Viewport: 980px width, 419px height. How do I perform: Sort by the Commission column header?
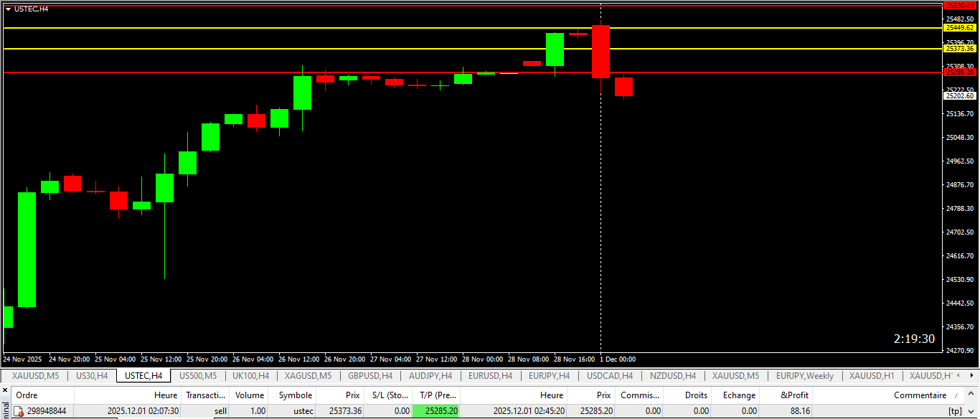(x=639, y=395)
